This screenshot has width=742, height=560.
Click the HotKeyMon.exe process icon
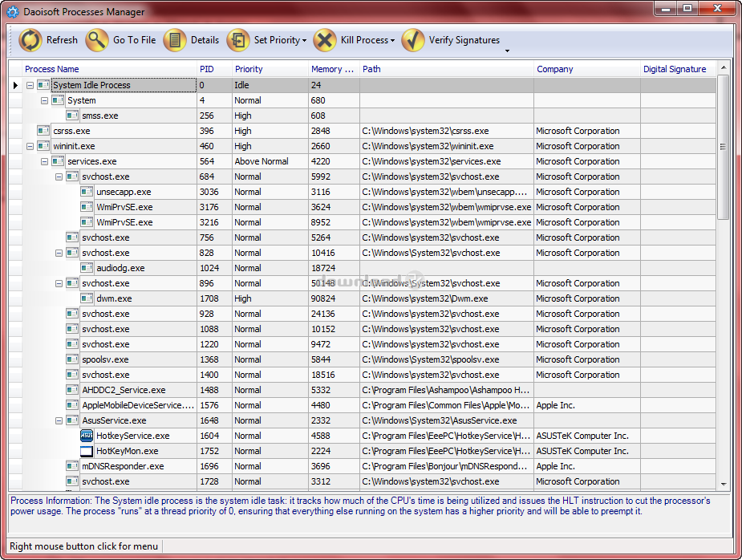click(x=87, y=451)
